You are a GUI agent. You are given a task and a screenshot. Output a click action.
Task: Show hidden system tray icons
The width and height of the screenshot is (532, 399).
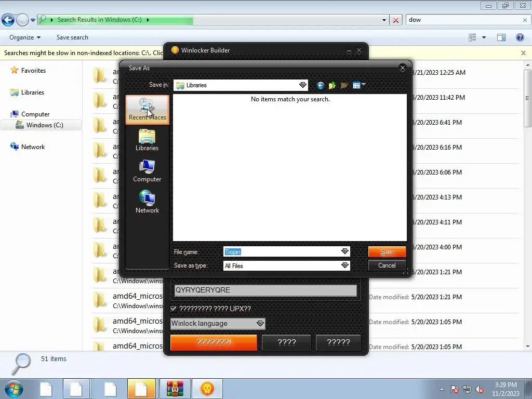(x=442, y=389)
